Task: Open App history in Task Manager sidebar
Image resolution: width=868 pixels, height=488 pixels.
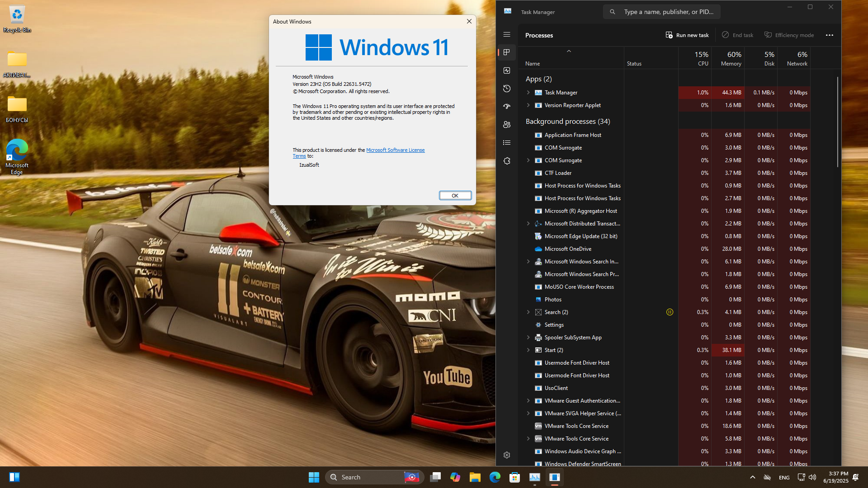Action: [x=506, y=89]
